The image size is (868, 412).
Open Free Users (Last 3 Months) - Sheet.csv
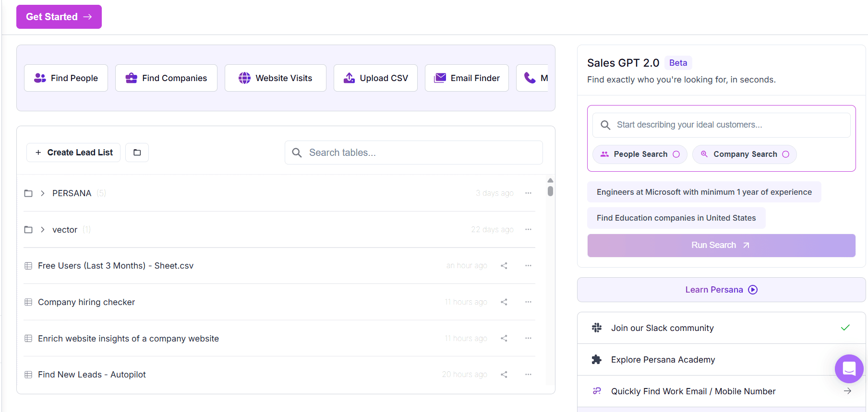coord(116,266)
